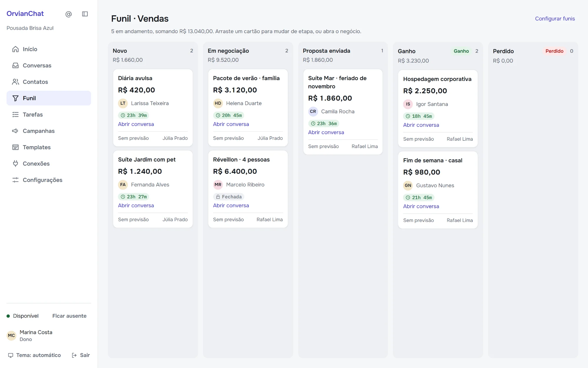Screen dimensions: 588x368
Task: Toggle Tema: automático setting
Action: 34,355
